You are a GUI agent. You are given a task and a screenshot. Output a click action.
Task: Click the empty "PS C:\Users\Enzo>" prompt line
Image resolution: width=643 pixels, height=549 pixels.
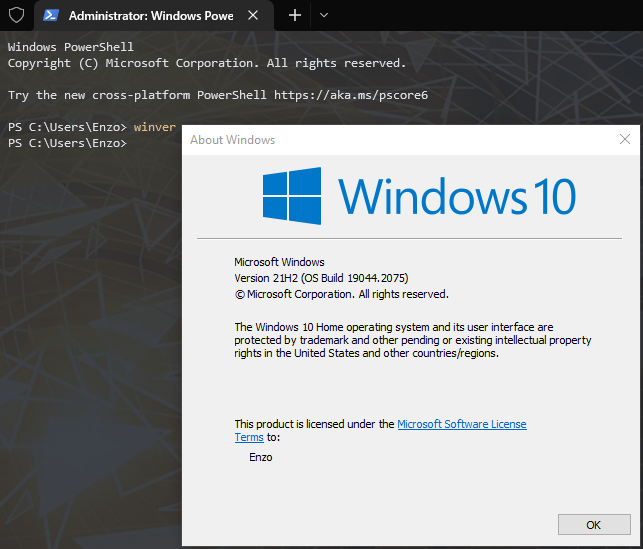point(67,143)
